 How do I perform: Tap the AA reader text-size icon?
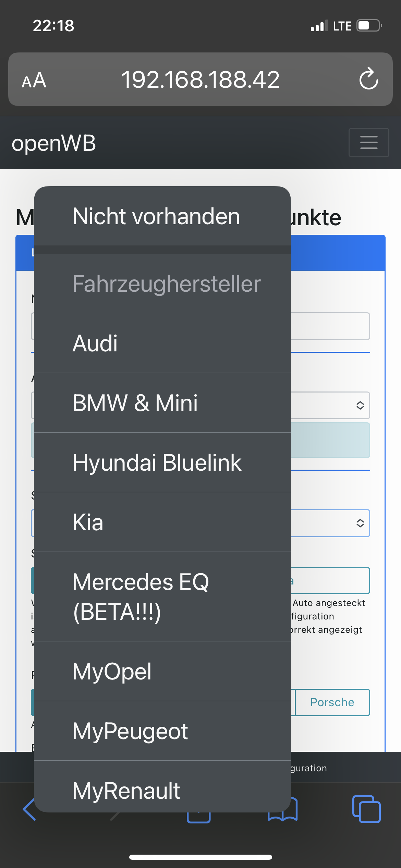(x=34, y=80)
